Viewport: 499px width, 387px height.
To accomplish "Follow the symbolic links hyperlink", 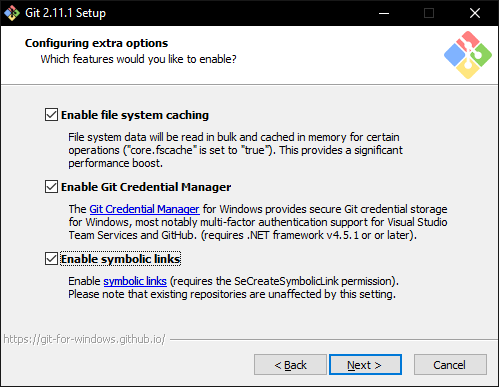I will click(135, 281).
